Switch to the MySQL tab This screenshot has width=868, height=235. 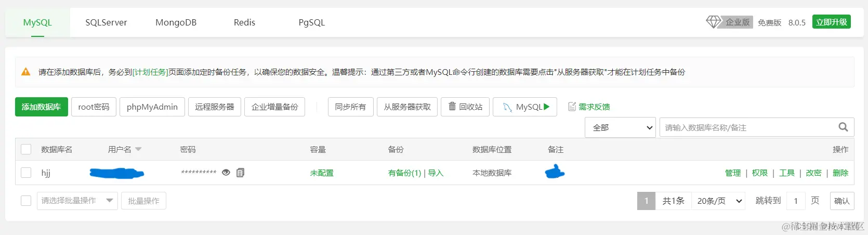point(37,22)
